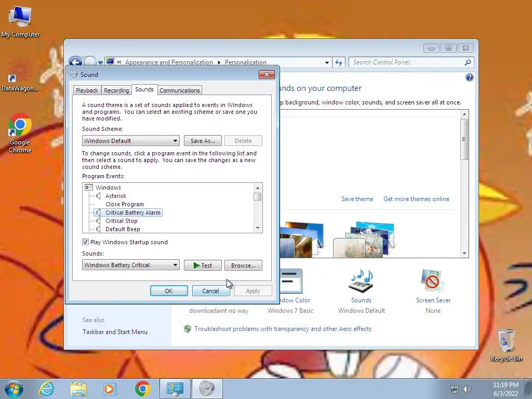The width and height of the screenshot is (532, 399).
Task: Click Program Events scrollbar up arrow
Action: pyautogui.click(x=258, y=188)
